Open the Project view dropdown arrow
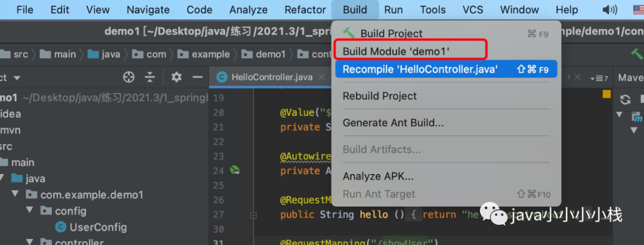 (x=17, y=77)
